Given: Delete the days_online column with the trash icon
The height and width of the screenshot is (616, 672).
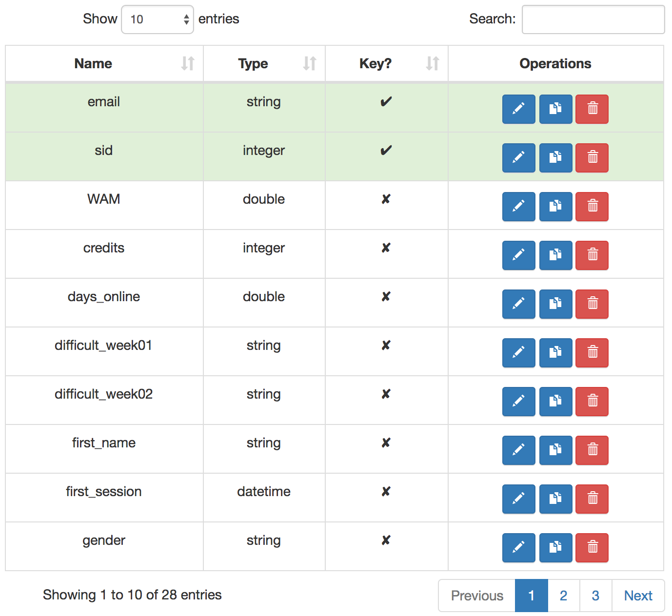Looking at the screenshot, I should coord(592,304).
